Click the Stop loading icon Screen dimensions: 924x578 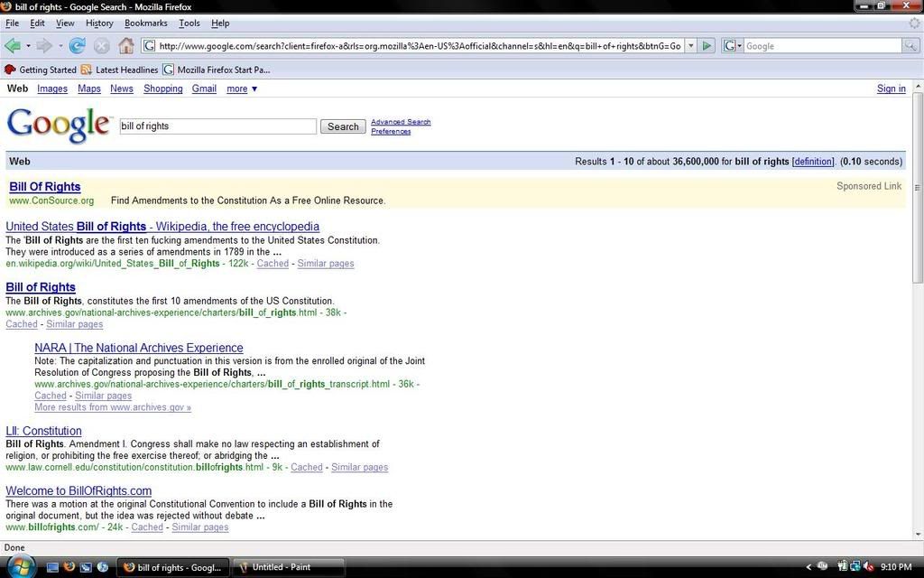coord(102,45)
